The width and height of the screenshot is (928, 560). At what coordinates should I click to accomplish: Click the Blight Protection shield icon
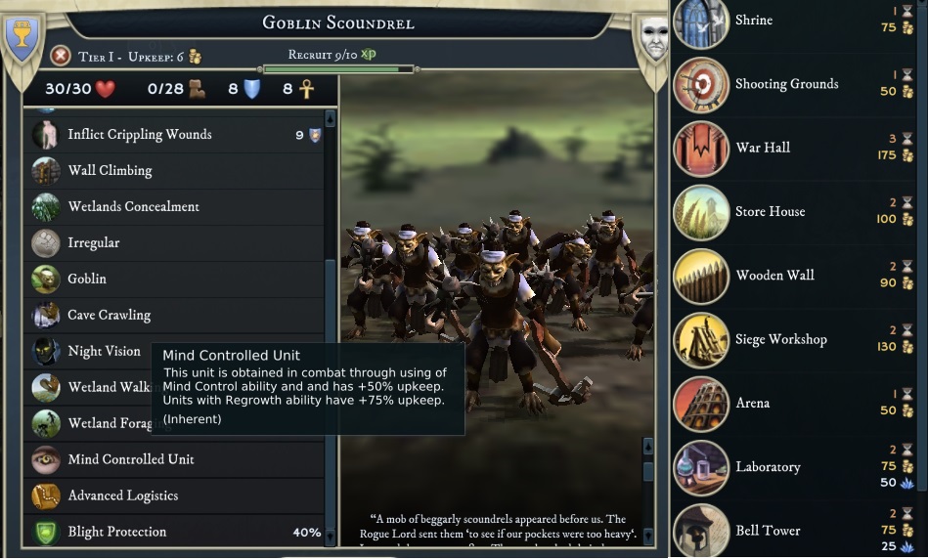[x=46, y=532]
